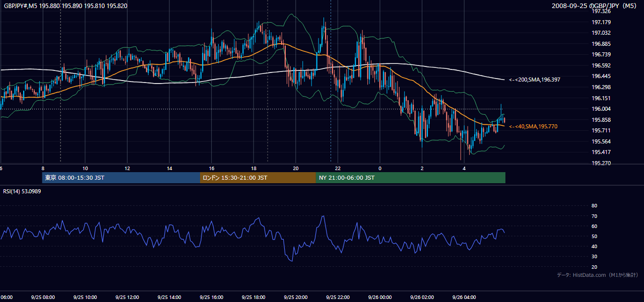Screen dimensions: 644x302
Task: Click the 東京 08:00-15:30 JST session bar
Action: point(121,178)
